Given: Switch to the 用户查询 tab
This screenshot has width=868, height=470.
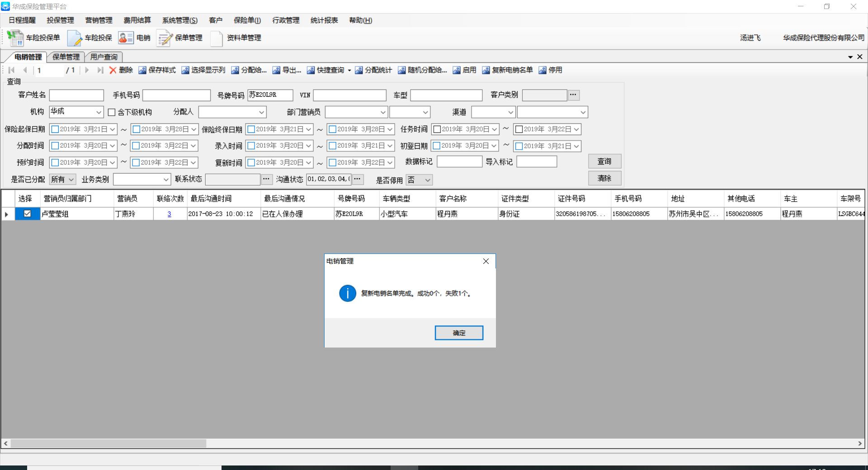Looking at the screenshot, I should [x=104, y=57].
